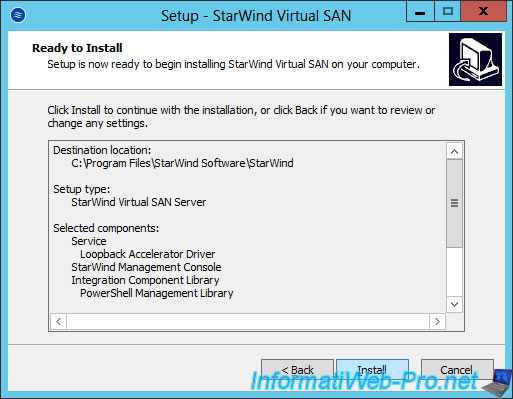Click 'StarWind Management Console' line

coord(146,267)
